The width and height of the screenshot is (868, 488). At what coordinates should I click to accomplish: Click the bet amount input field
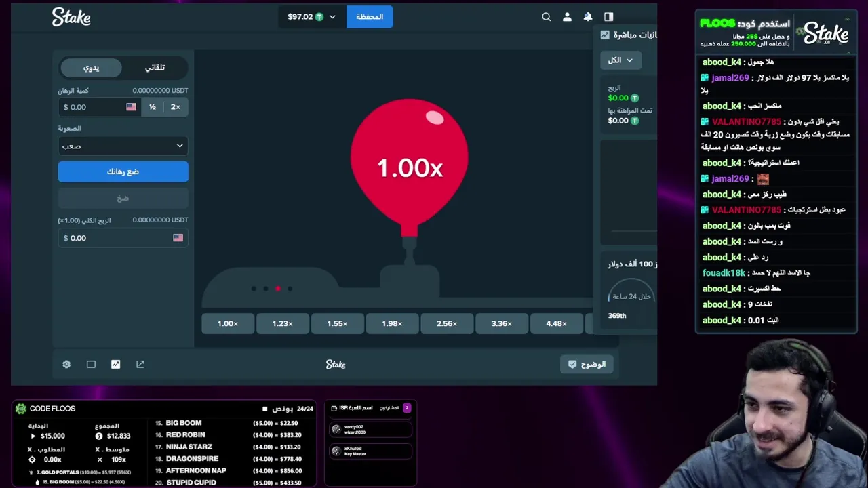[x=100, y=106]
